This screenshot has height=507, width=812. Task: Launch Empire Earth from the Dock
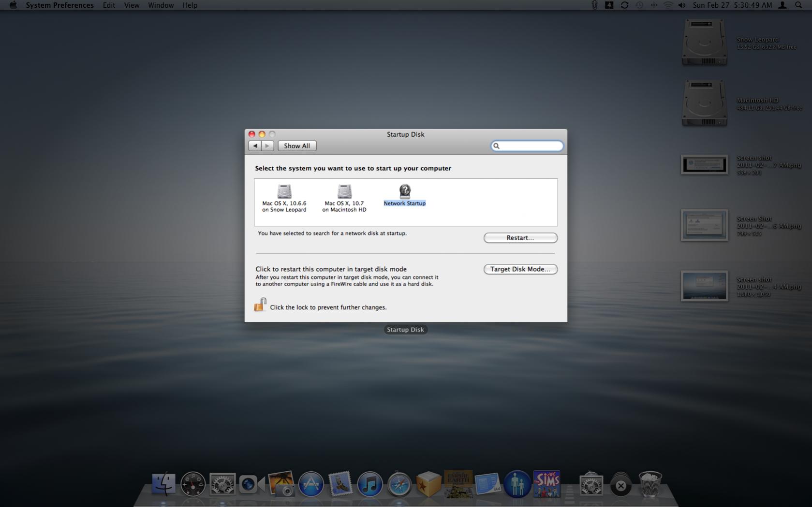pyautogui.click(x=458, y=484)
